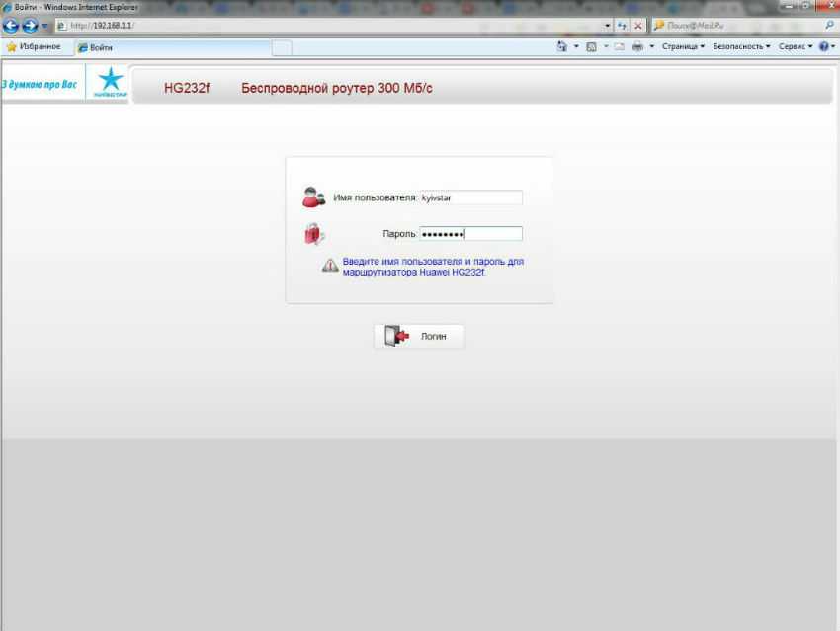Open the Страница menu

683,46
